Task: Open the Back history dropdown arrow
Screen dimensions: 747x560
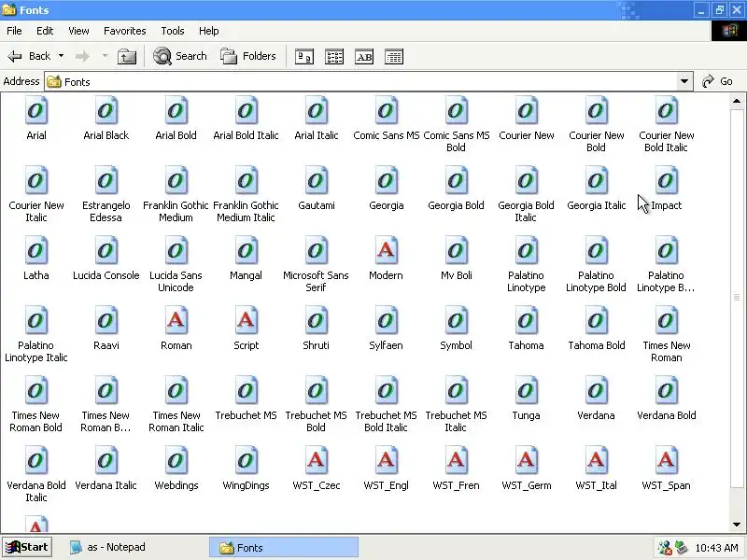Action: click(x=61, y=56)
